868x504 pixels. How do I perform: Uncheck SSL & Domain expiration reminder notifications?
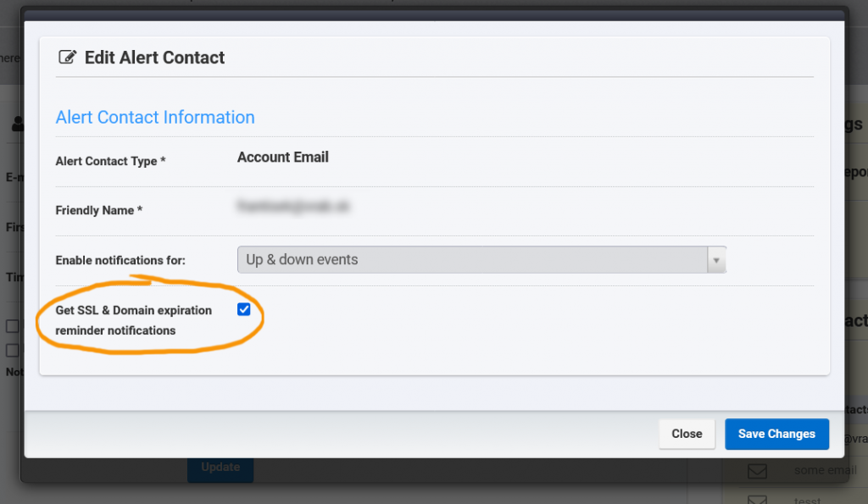pos(244,309)
